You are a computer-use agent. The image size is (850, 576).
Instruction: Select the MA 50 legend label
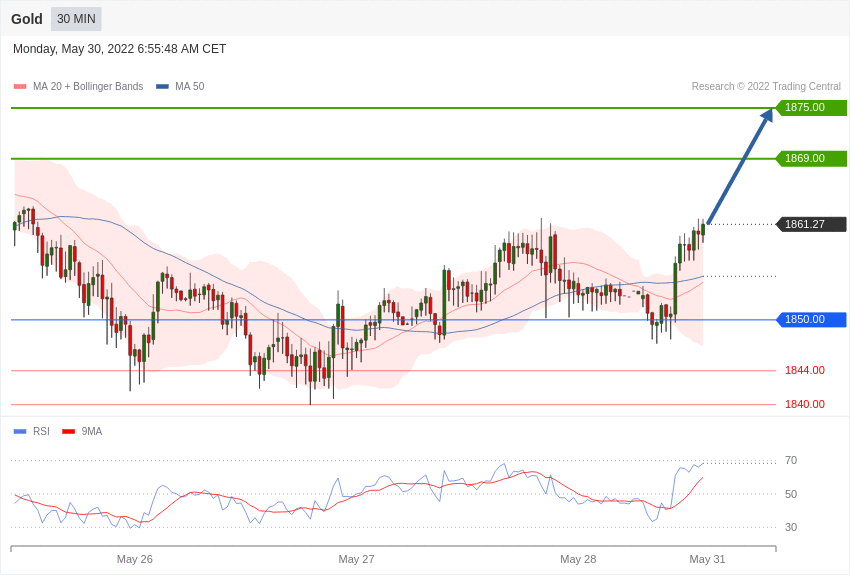190,87
